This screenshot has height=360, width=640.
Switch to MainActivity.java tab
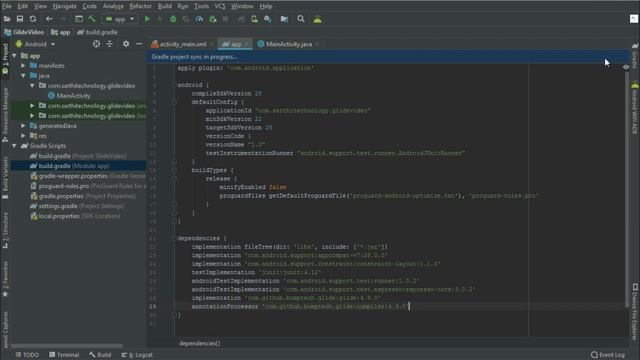point(289,44)
